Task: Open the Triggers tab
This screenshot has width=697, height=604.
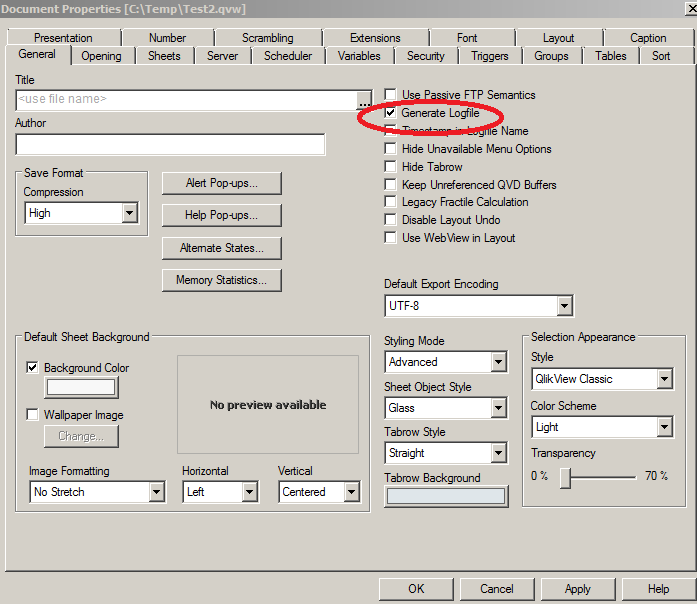Action: [x=490, y=56]
